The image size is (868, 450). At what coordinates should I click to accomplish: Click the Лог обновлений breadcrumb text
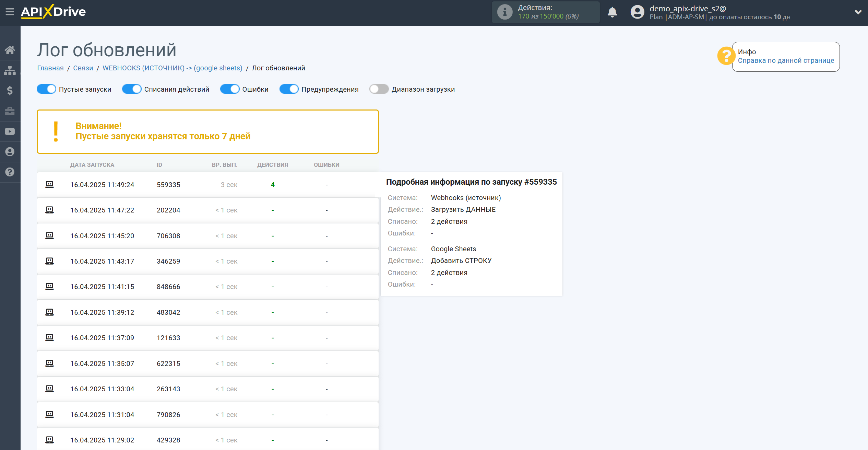click(x=278, y=68)
